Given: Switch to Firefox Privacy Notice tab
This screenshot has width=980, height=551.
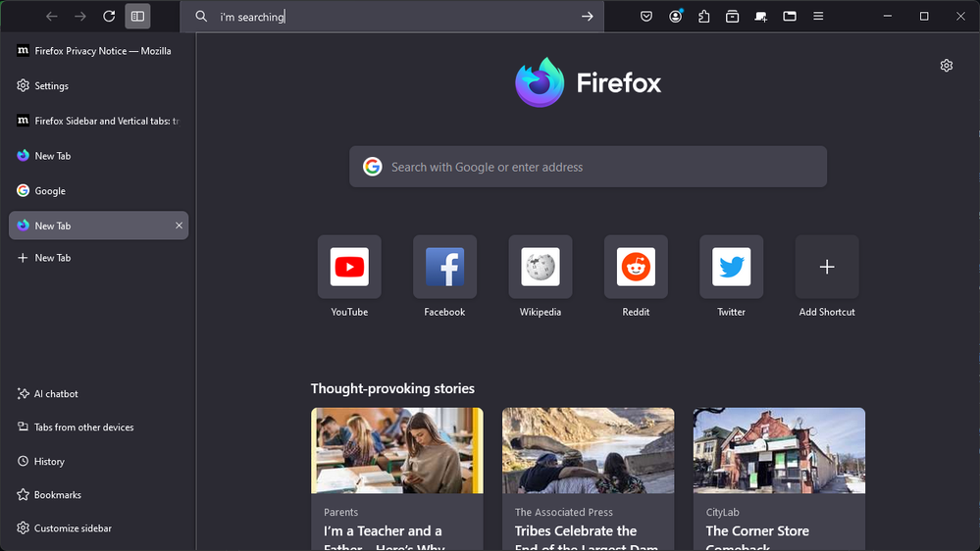Looking at the screenshot, I should [x=99, y=51].
